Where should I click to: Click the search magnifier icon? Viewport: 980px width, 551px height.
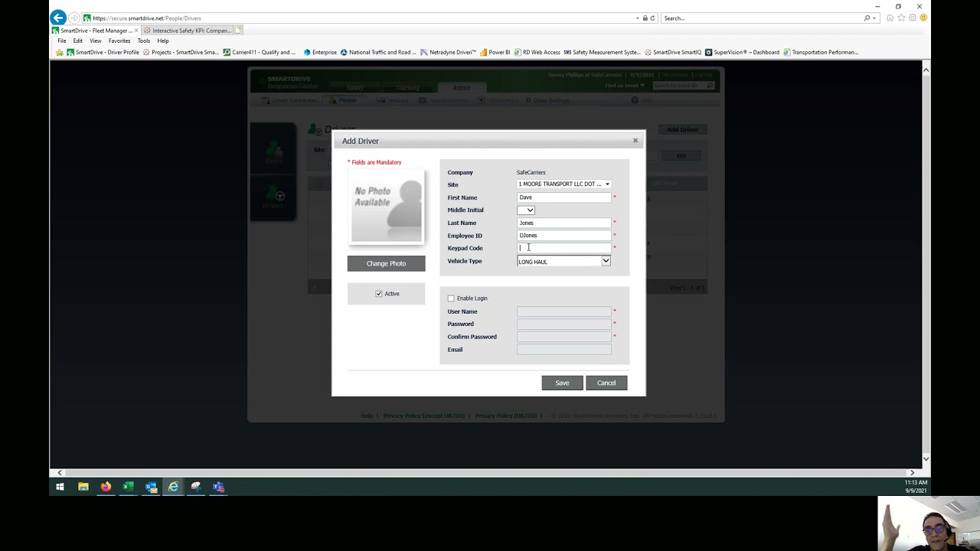click(867, 18)
